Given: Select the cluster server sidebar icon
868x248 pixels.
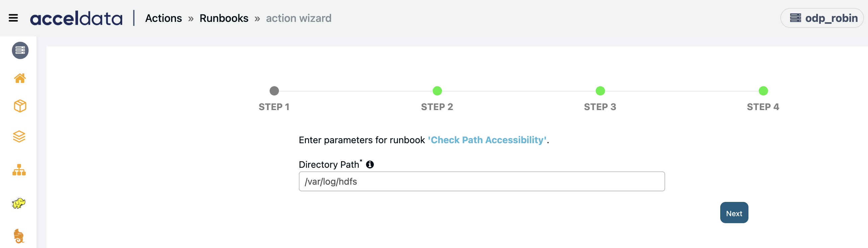Looking at the screenshot, I should tap(20, 50).
